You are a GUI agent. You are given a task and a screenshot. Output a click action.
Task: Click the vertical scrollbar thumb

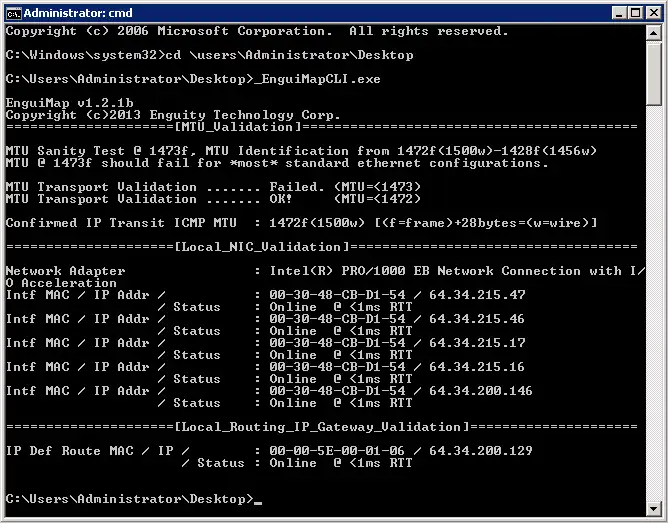coord(654,72)
